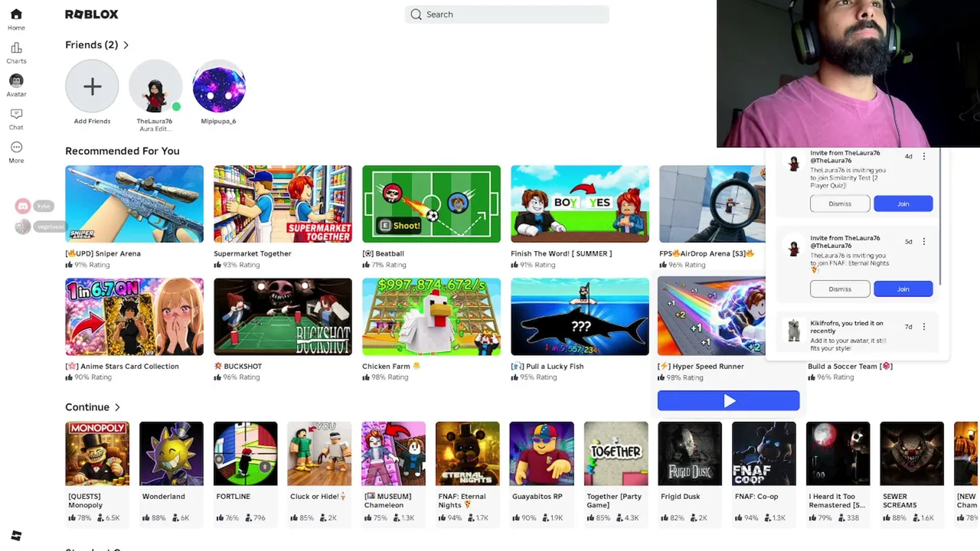Image resolution: width=980 pixels, height=551 pixels.
Task: Click the magnifier icon in the search bar
Action: [x=416, y=15]
